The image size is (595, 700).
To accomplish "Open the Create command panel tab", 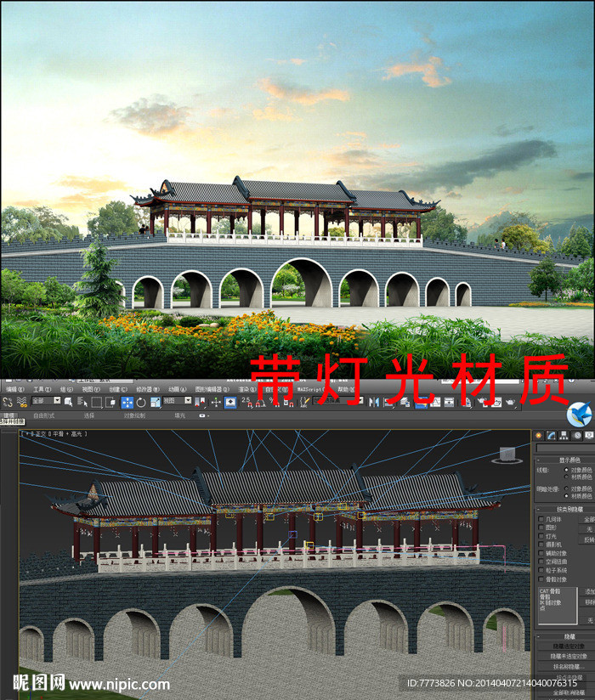I will 539,436.
